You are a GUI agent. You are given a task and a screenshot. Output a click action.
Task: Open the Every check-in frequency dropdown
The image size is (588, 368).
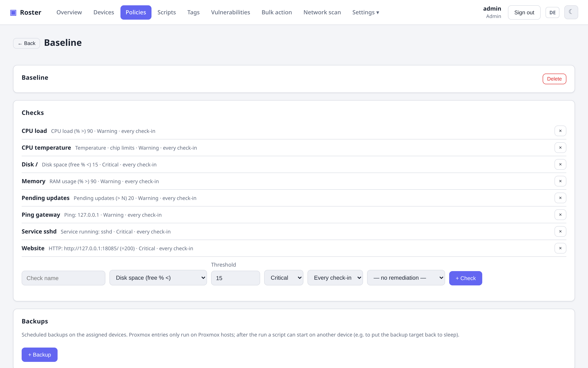[335, 278]
